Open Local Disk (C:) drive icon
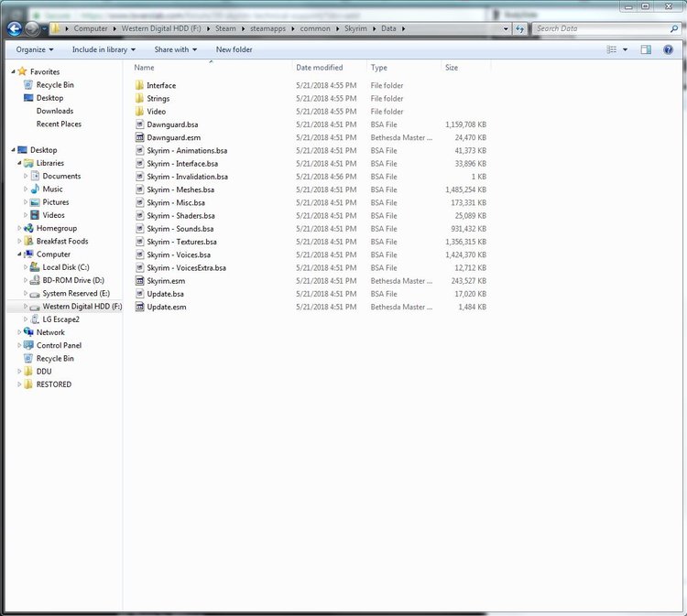The width and height of the screenshot is (687, 616). pos(35,267)
